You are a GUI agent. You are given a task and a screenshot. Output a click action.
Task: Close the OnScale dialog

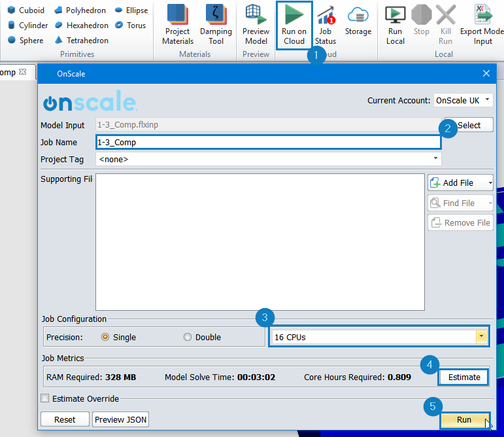tap(486, 73)
